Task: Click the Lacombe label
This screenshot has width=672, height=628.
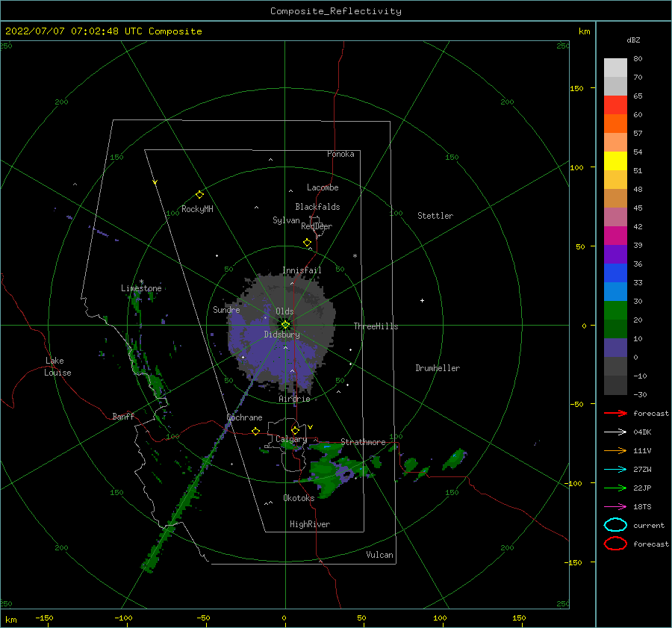Action: pyautogui.click(x=323, y=187)
